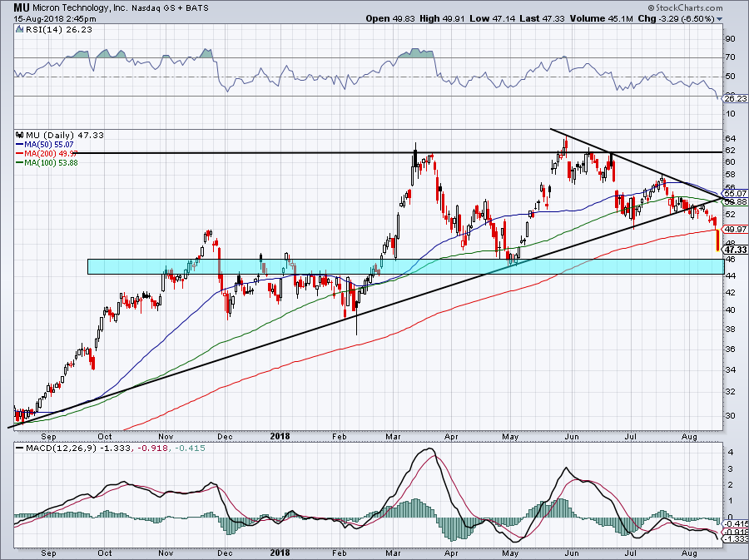Click the -1.333 tag on MACD axis
Image resolution: width=749 pixels, height=560 pixels.
(735, 539)
